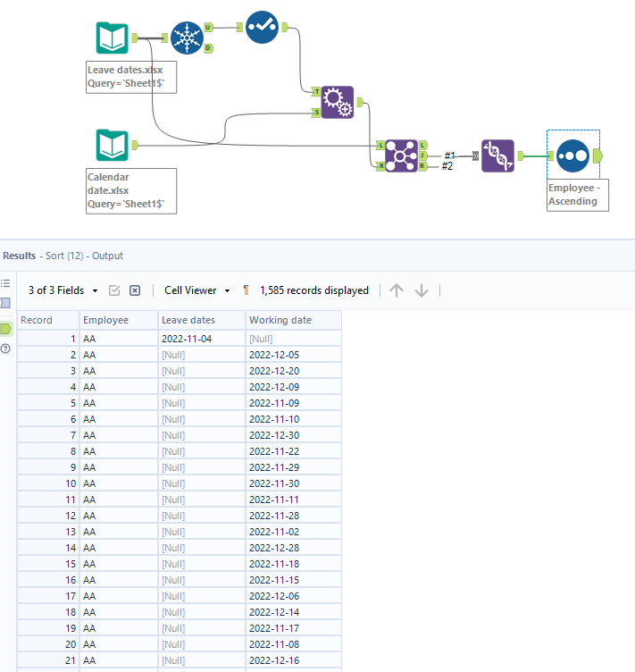Click the Unique tool D output anchor
This screenshot has height=672, width=635.
click(208, 48)
